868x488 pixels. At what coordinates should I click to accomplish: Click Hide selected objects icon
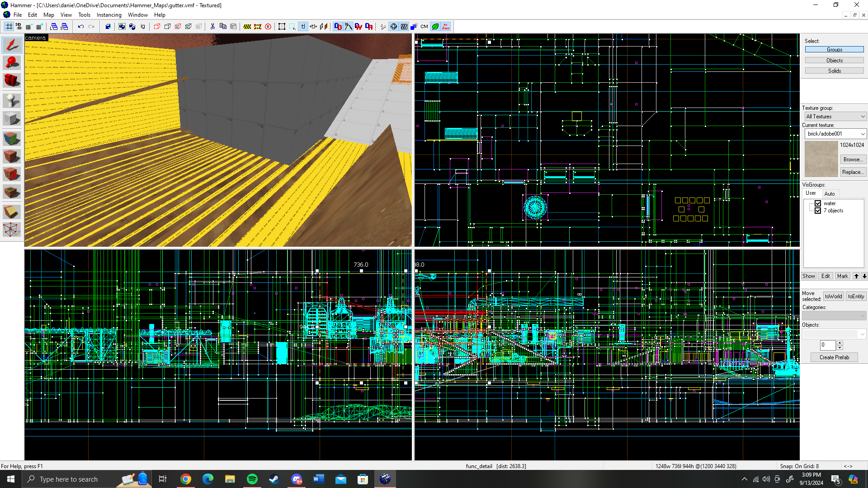click(x=157, y=27)
